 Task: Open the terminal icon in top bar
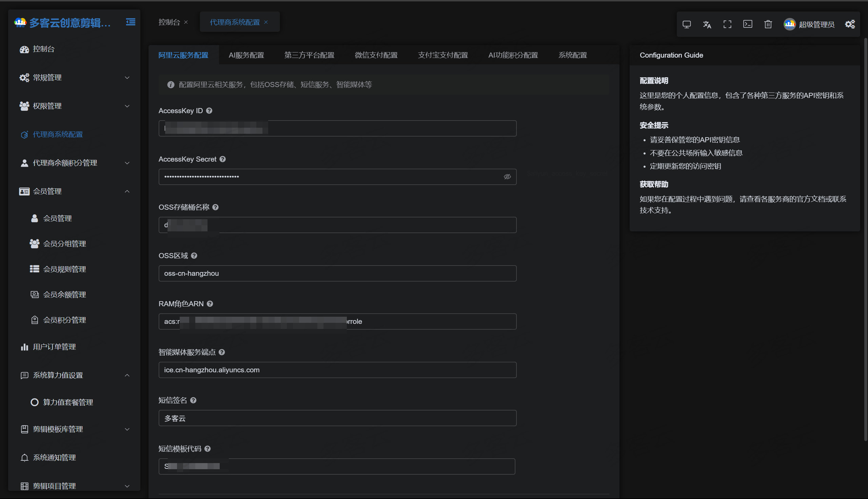(748, 24)
